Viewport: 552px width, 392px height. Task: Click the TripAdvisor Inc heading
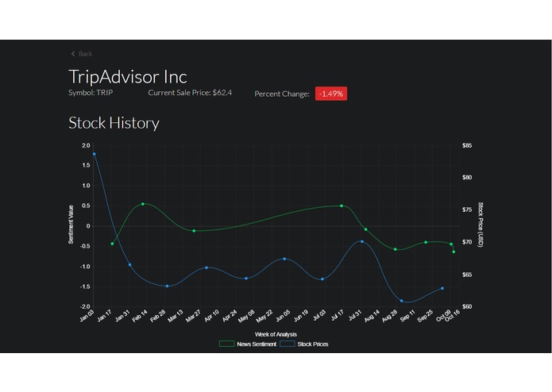click(128, 77)
